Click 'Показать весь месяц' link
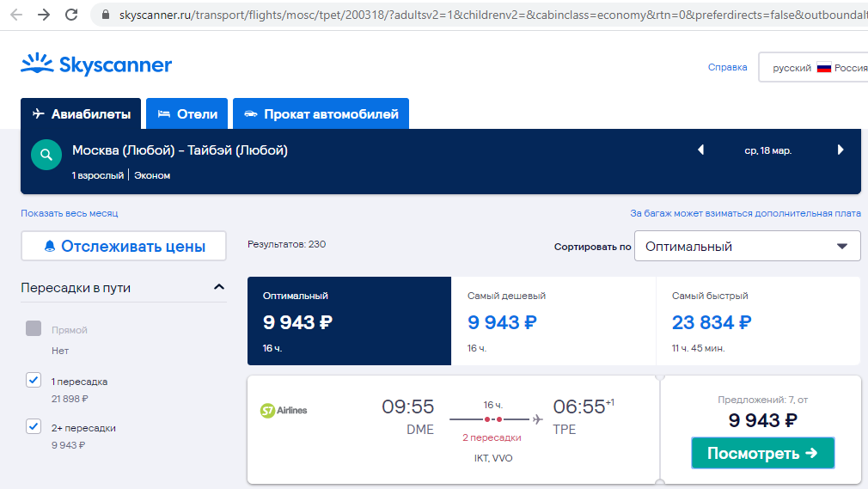Image resolution: width=868 pixels, height=489 pixels. (70, 213)
